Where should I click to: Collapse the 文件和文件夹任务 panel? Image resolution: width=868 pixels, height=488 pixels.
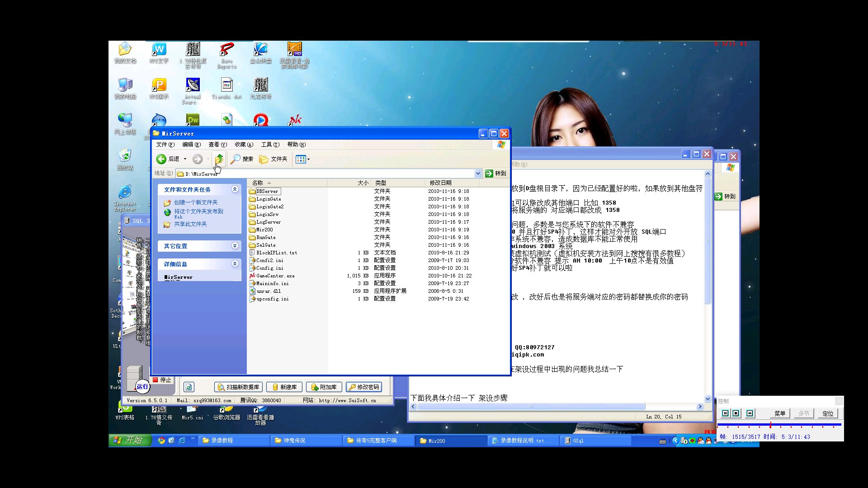coord(235,189)
